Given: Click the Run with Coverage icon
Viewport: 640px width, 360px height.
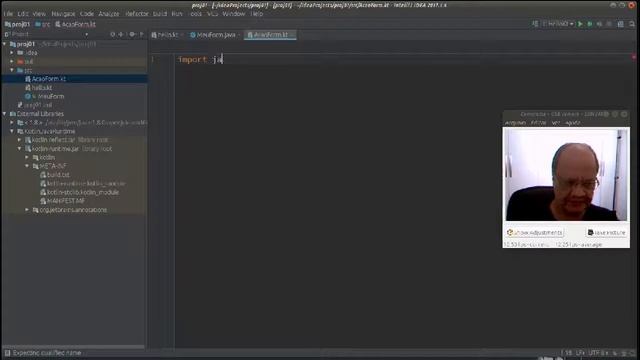Looking at the screenshot, I should click(599, 24).
